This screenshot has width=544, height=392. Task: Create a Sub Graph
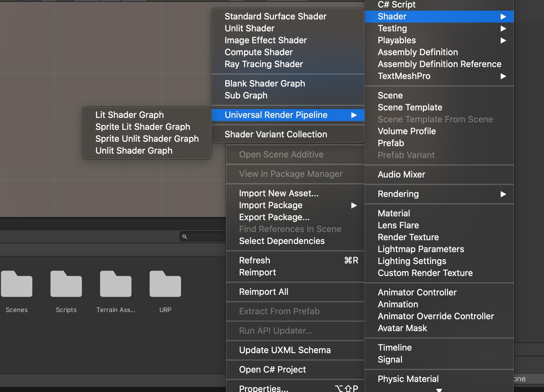(288, 96)
